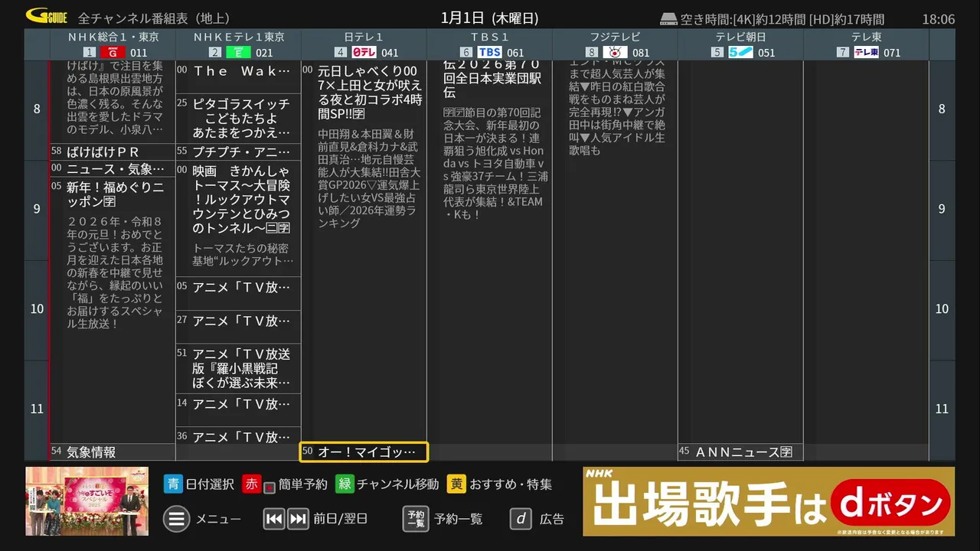Open the NHK 出場歌手はdボタン banner ad

(769, 501)
